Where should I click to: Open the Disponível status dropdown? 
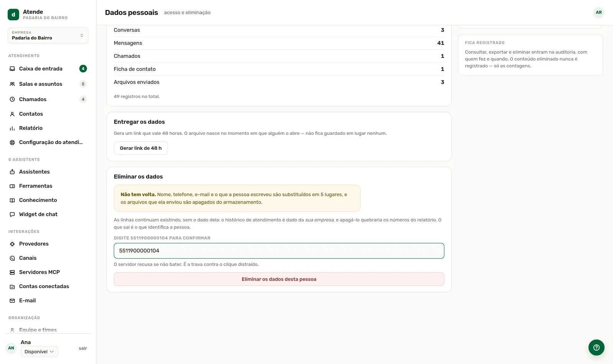coord(39,351)
